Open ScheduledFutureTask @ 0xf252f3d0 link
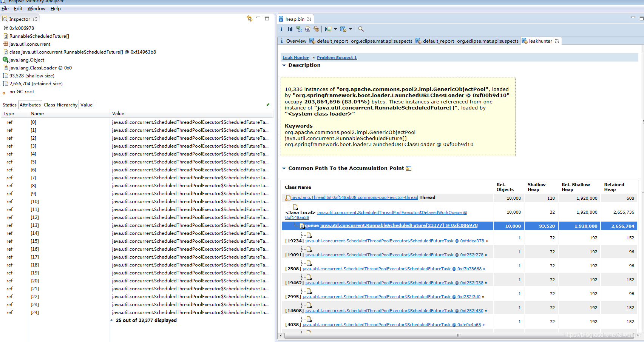The width and height of the screenshot is (644, 342). (x=391, y=297)
